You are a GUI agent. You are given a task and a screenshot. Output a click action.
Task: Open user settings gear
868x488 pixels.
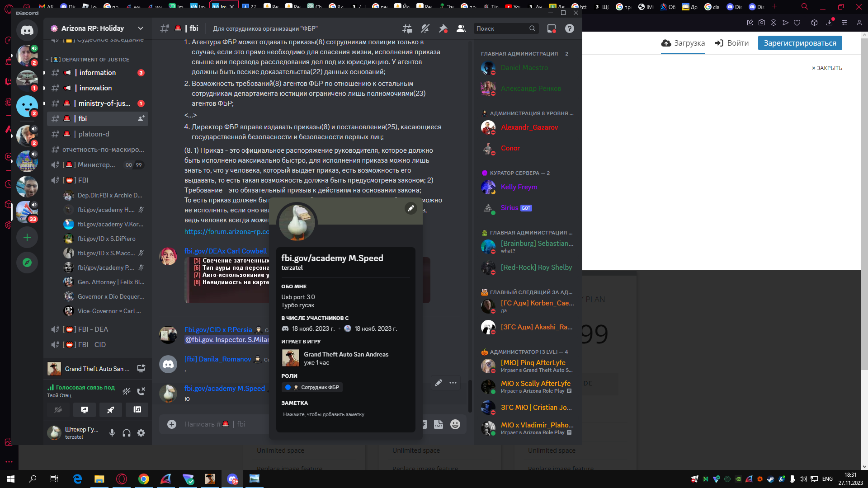[141, 433]
